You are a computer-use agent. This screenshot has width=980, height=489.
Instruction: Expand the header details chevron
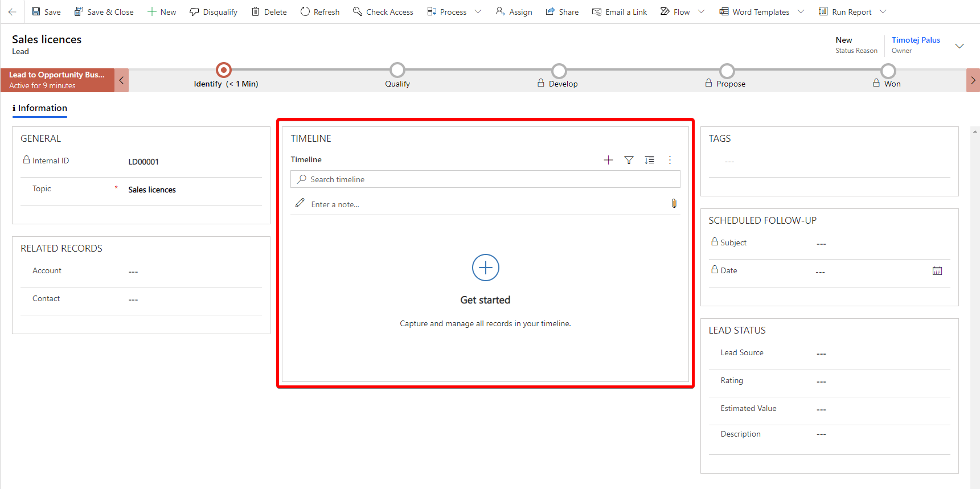click(960, 46)
